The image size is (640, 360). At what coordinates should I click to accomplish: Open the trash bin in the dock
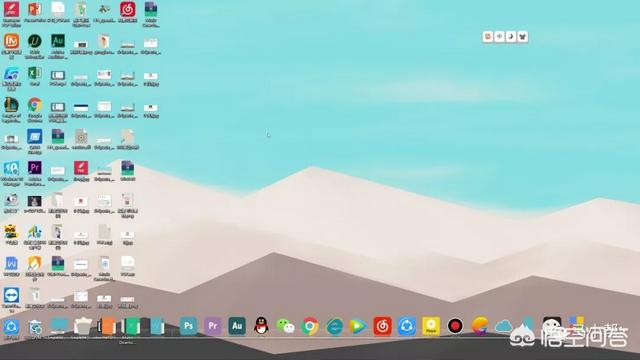point(83,326)
